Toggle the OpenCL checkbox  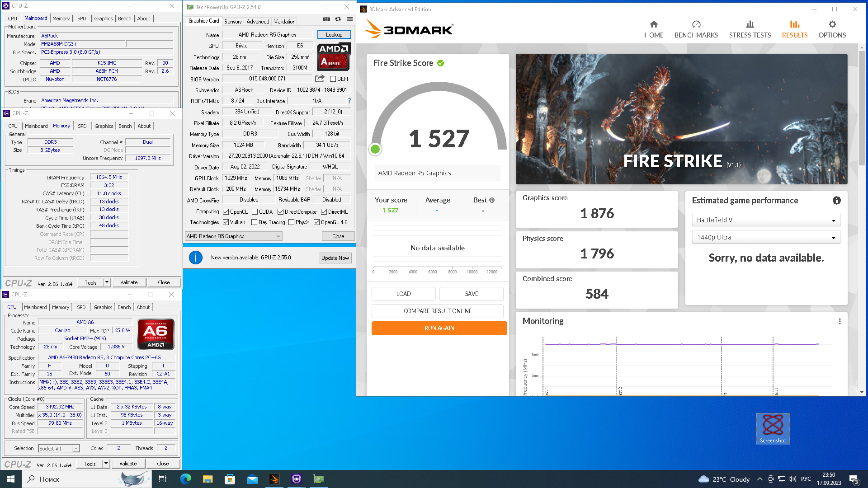coord(226,211)
